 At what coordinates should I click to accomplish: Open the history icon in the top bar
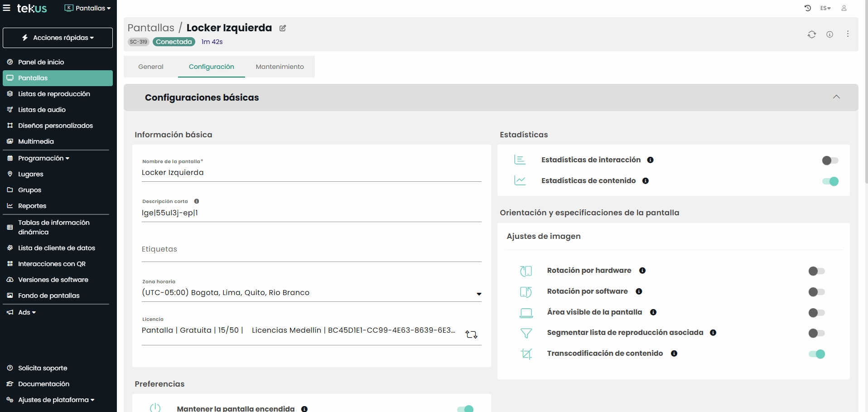(808, 8)
